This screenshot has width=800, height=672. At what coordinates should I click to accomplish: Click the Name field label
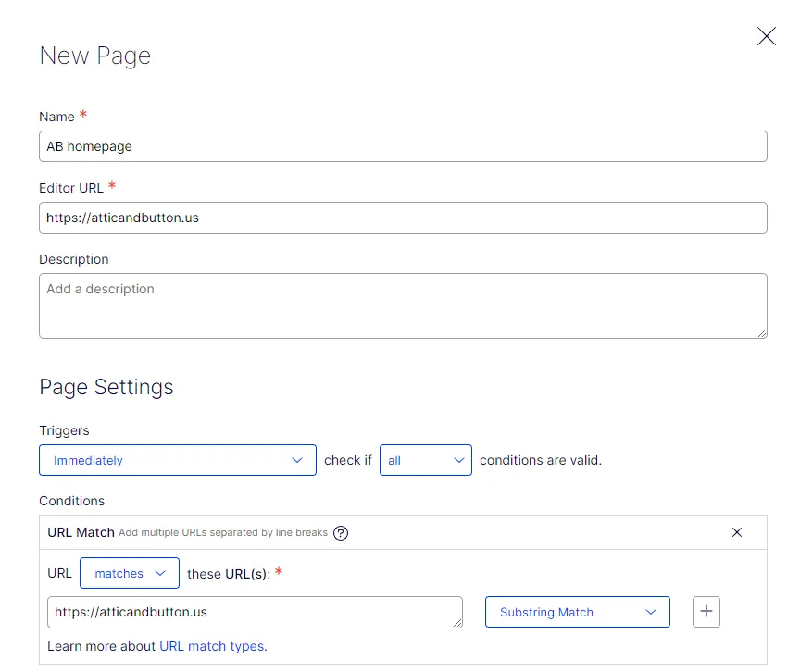click(56, 117)
